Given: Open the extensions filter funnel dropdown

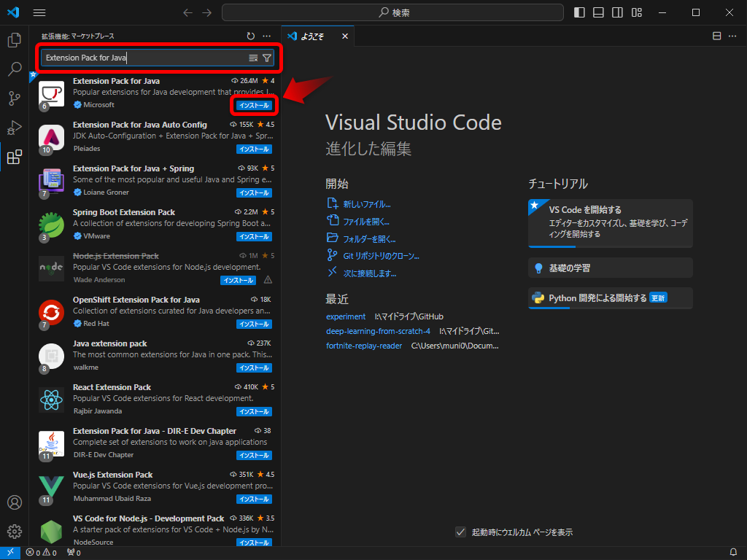Looking at the screenshot, I should (x=267, y=57).
